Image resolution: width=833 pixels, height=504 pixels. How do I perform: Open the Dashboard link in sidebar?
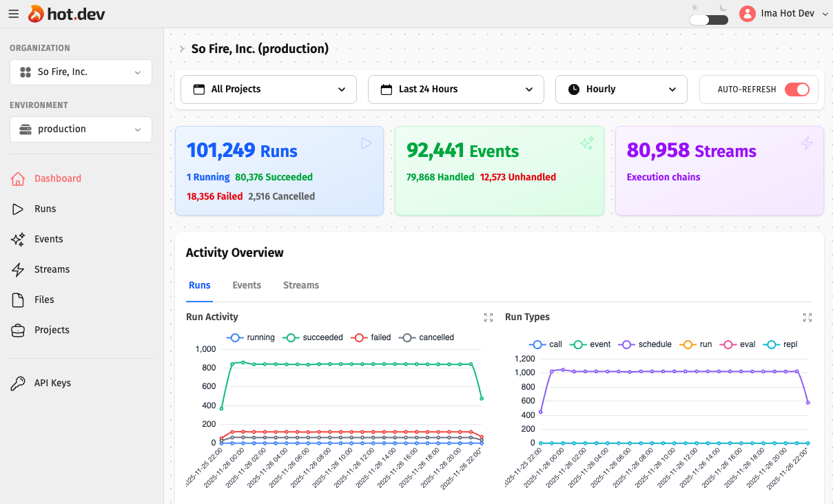59,178
